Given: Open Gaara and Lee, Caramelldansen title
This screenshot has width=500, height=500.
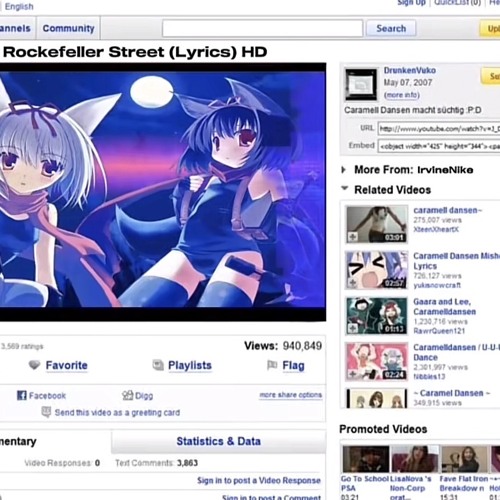Looking at the screenshot, I should tap(445, 307).
